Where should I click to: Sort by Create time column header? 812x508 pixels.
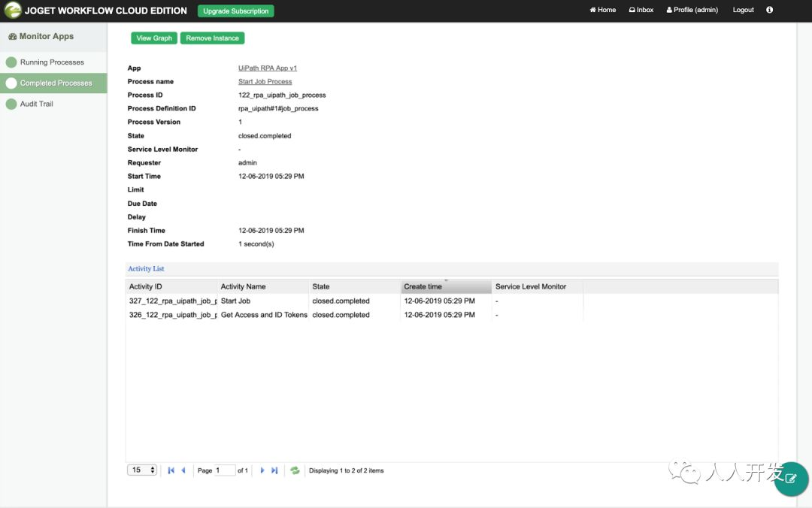pos(446,286)
